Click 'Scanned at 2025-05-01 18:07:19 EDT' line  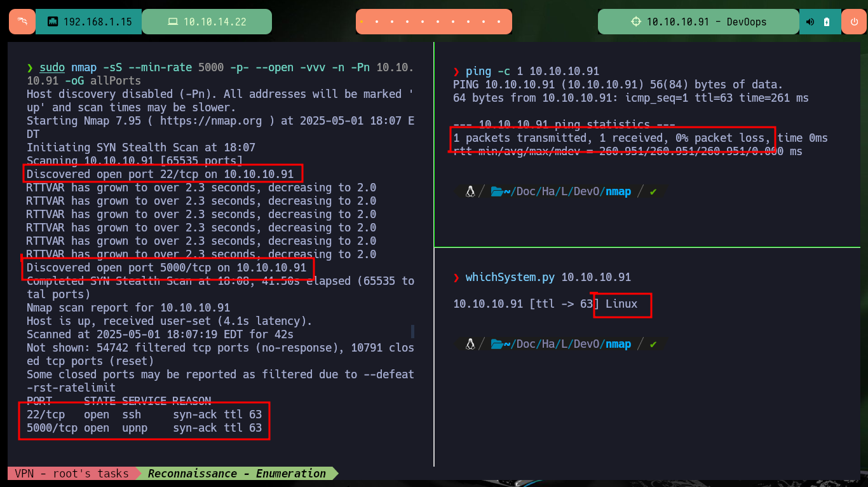pyautogui.click(x=160, y=334)
